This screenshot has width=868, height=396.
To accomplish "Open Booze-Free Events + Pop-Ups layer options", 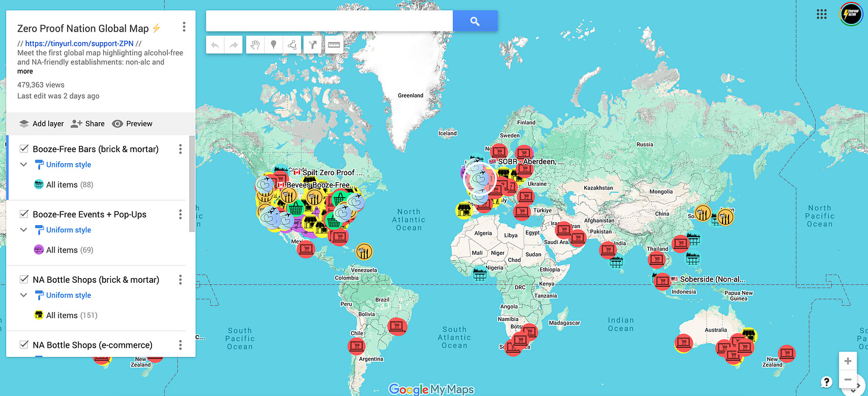I will pos(180,214).
